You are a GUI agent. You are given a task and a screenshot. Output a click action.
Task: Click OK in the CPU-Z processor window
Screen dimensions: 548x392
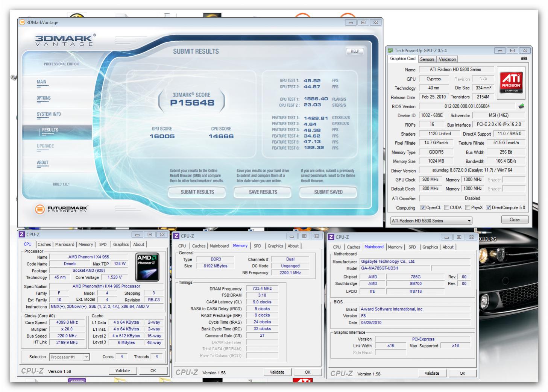153,371
